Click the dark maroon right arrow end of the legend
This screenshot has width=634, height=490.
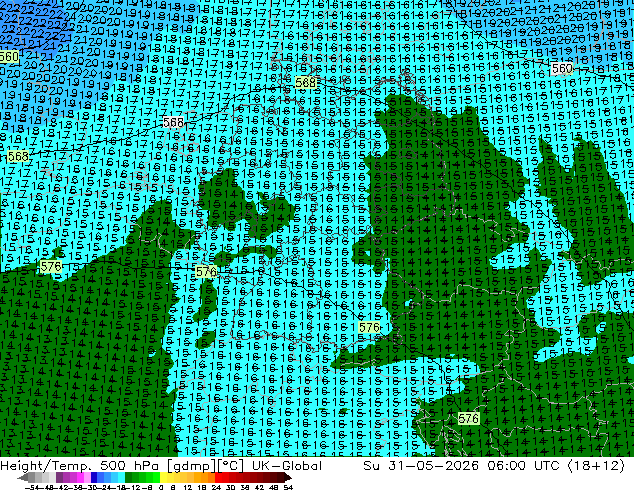click(287, 477)
